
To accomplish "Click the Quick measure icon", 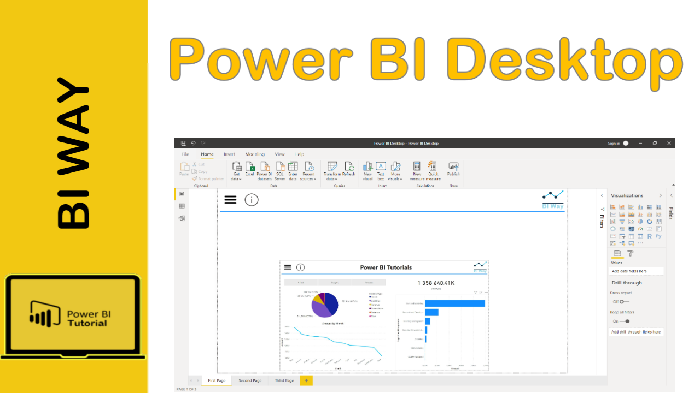I will click(x=433, y=171).
